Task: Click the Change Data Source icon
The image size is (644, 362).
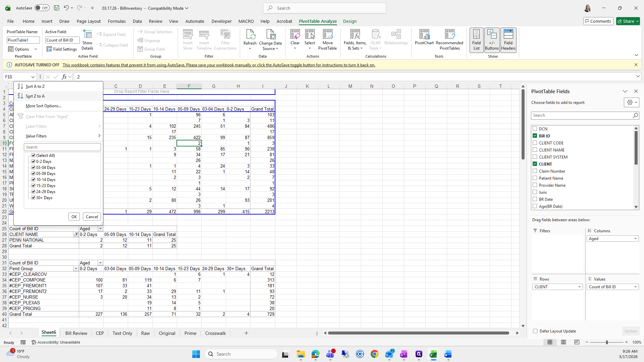Action: pos(270,35)
